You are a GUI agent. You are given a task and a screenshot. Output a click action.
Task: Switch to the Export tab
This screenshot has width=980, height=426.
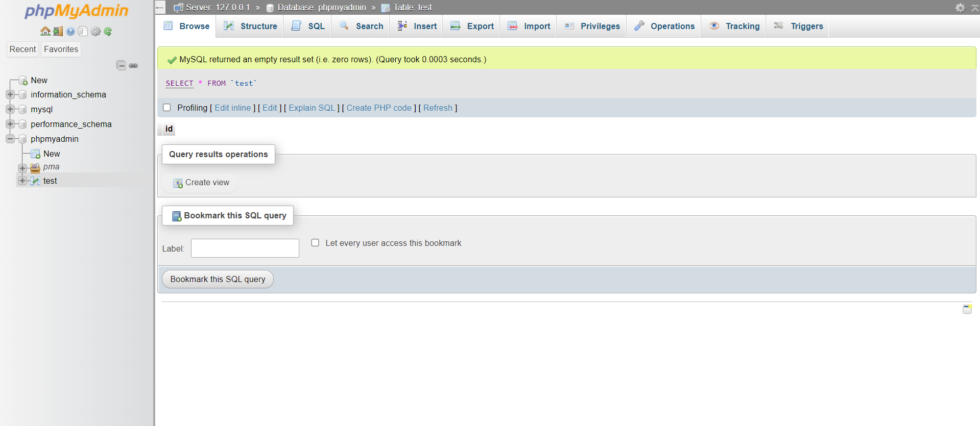pyautogui.click(x=472, y=26)
